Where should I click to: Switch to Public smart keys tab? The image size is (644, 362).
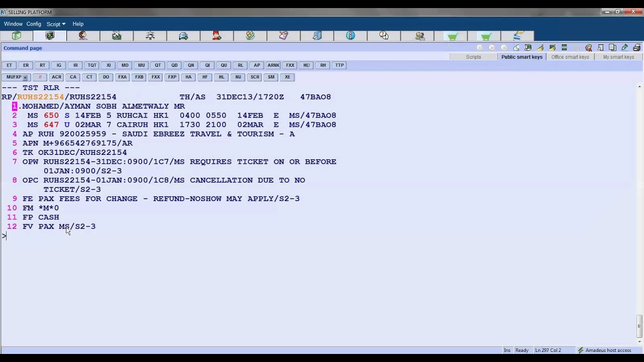click(x=522, y=57)
